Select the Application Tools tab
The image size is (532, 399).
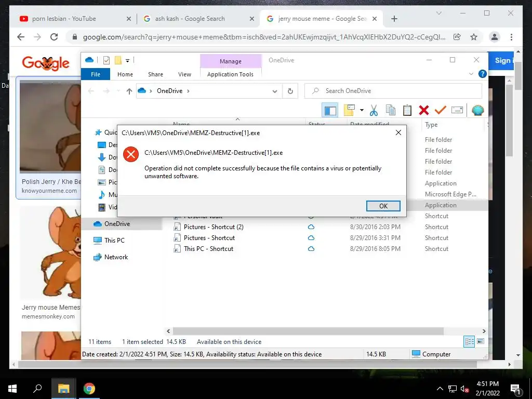(230, 74)
